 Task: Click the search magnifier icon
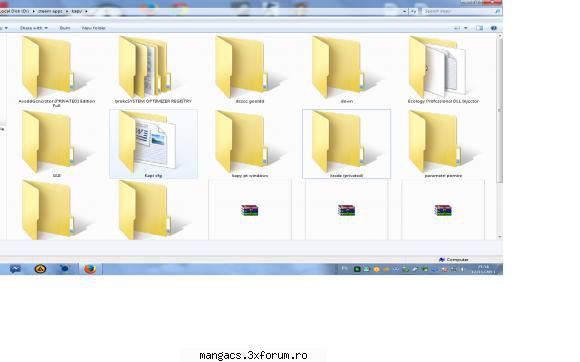498,11
